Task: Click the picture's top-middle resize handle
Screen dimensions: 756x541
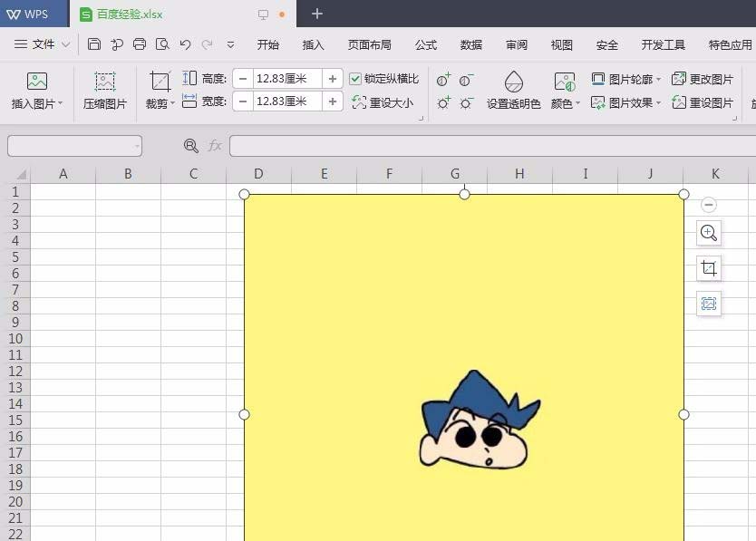Action: point(464,194)
